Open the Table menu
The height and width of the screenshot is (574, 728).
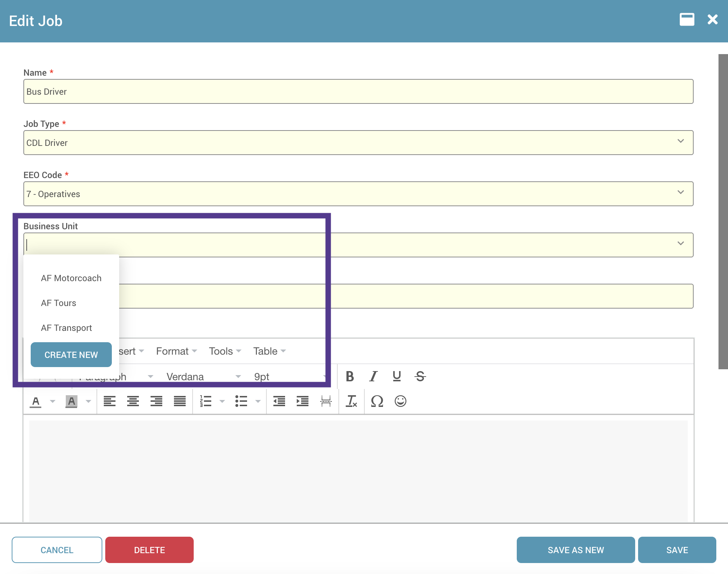coord(269,351)
